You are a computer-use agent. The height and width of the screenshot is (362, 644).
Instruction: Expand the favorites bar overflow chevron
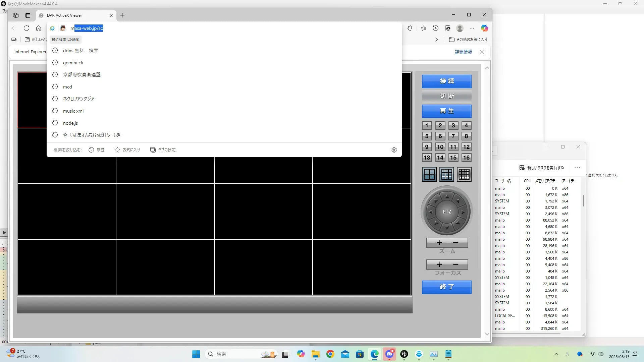436,40
